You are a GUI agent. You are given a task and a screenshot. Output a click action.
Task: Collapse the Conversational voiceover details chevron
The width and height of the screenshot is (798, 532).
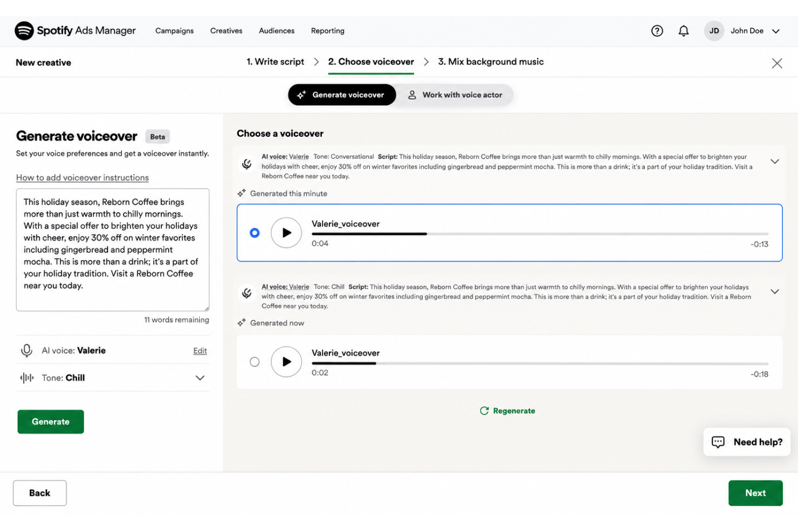(x=774, y=162)
